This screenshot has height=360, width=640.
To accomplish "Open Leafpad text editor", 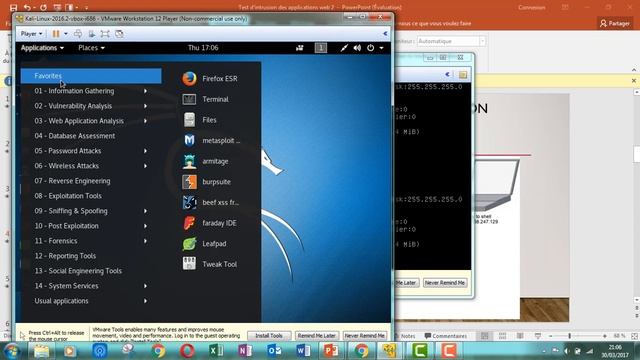I will tap(204, 244).
